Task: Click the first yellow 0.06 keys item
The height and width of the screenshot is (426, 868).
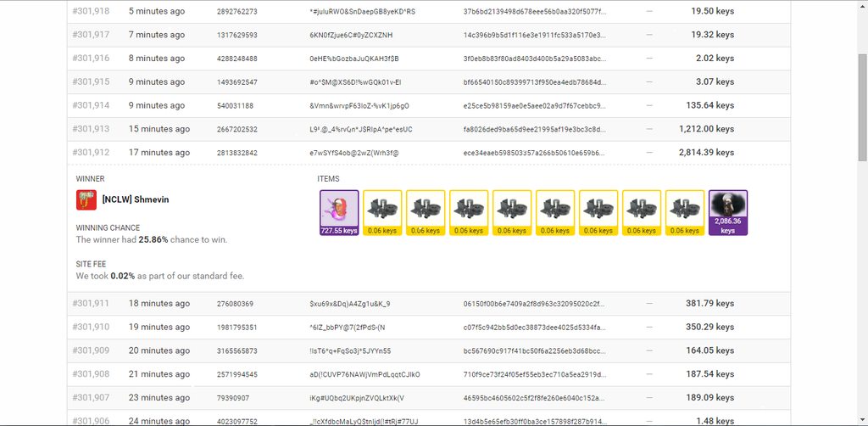Action: 383,212
